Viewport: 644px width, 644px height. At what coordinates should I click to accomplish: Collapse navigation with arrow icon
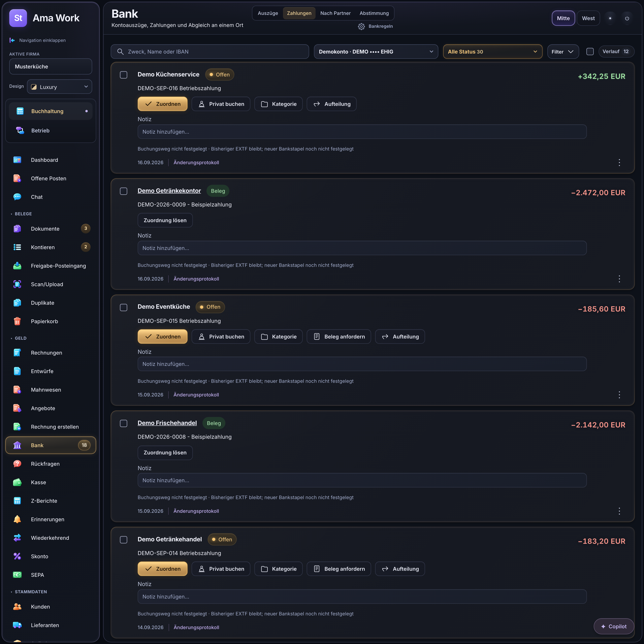click(x=12, y=40)
